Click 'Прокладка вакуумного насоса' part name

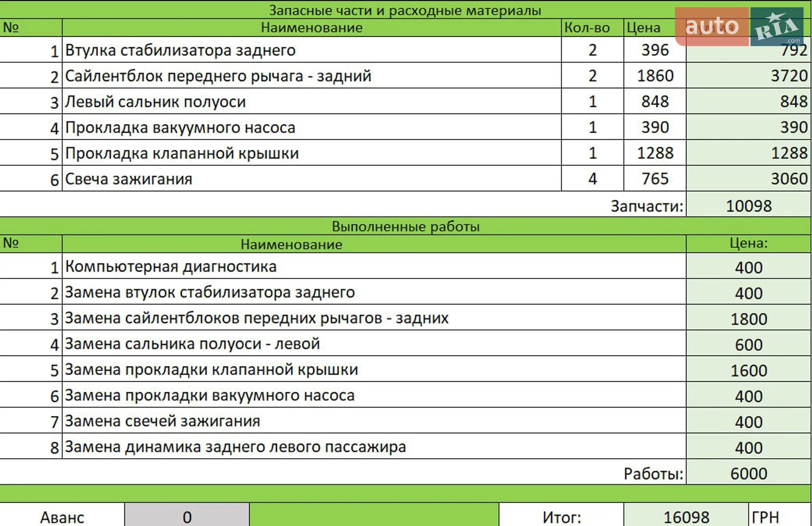pyautogui.click(x=312, y=127)
